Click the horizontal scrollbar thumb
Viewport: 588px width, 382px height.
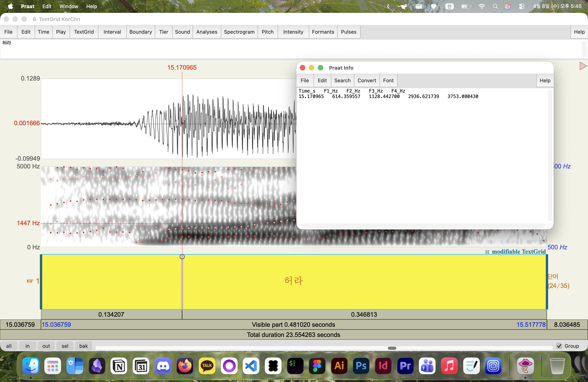[x=392, y=348]
